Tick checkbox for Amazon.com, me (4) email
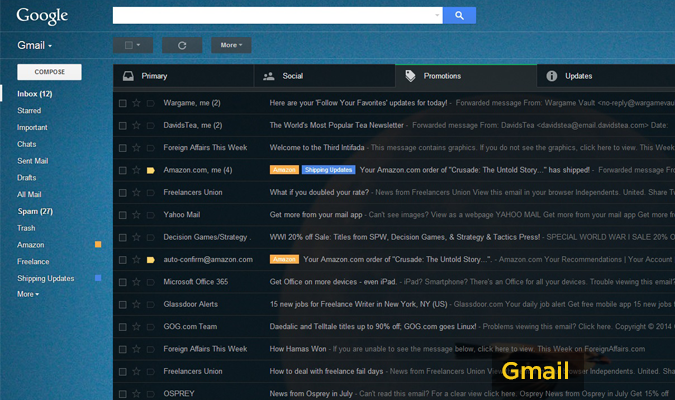The image size is (675, 400). point(123,171)
